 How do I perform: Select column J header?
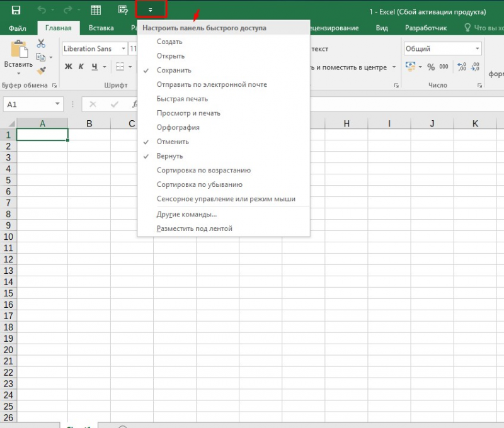(x=432, y=123)
